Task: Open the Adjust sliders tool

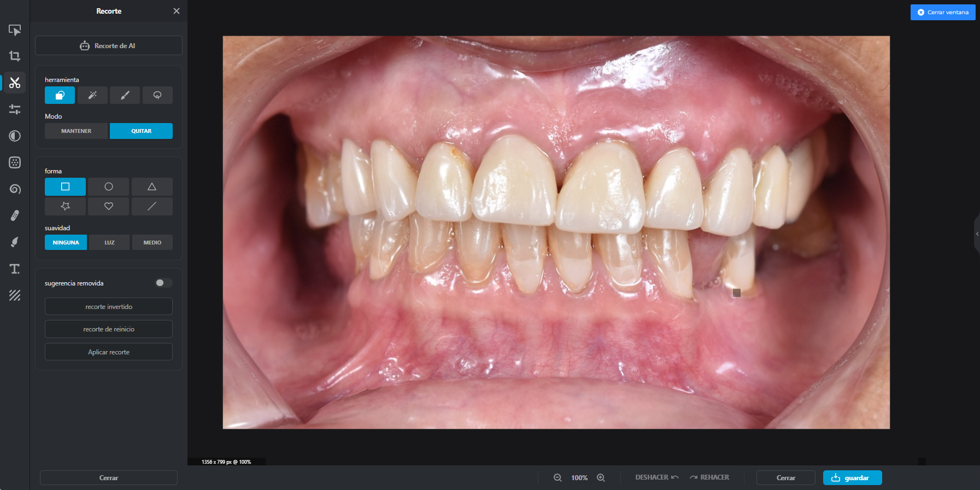Action: (15, 109)
